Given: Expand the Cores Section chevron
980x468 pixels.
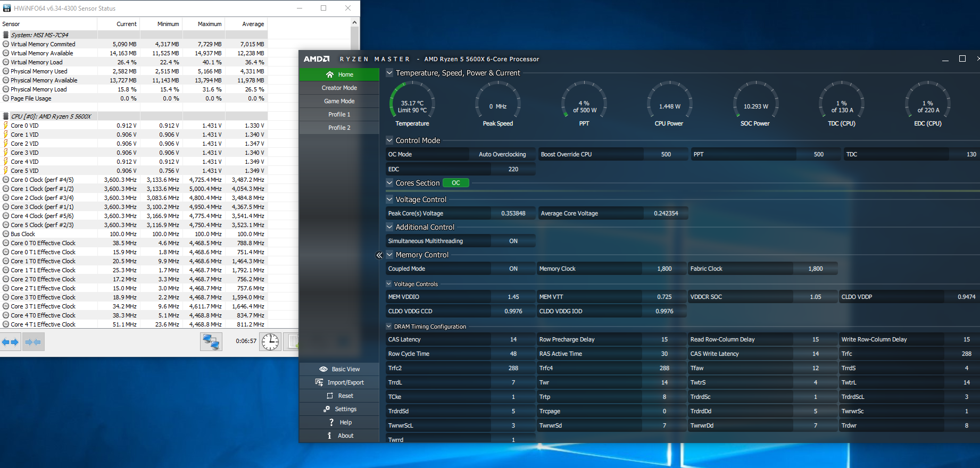Looking at the screenshot, I should [x=389, y=183].
